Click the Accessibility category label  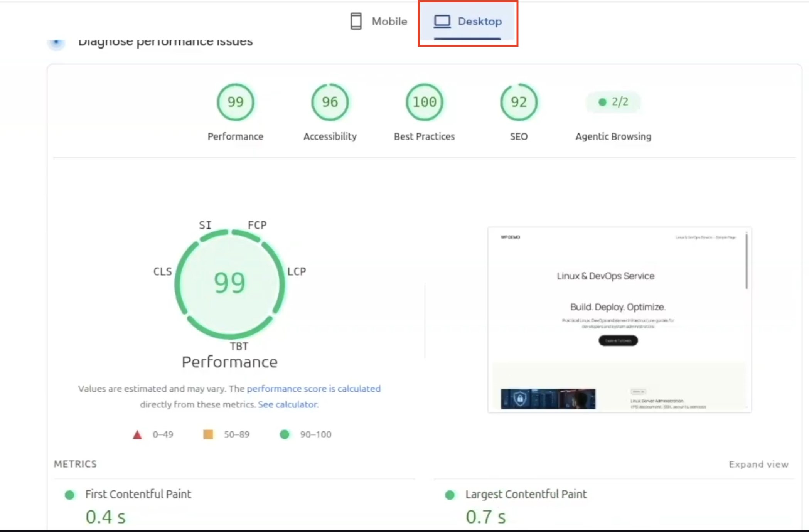tap(330, 136)
